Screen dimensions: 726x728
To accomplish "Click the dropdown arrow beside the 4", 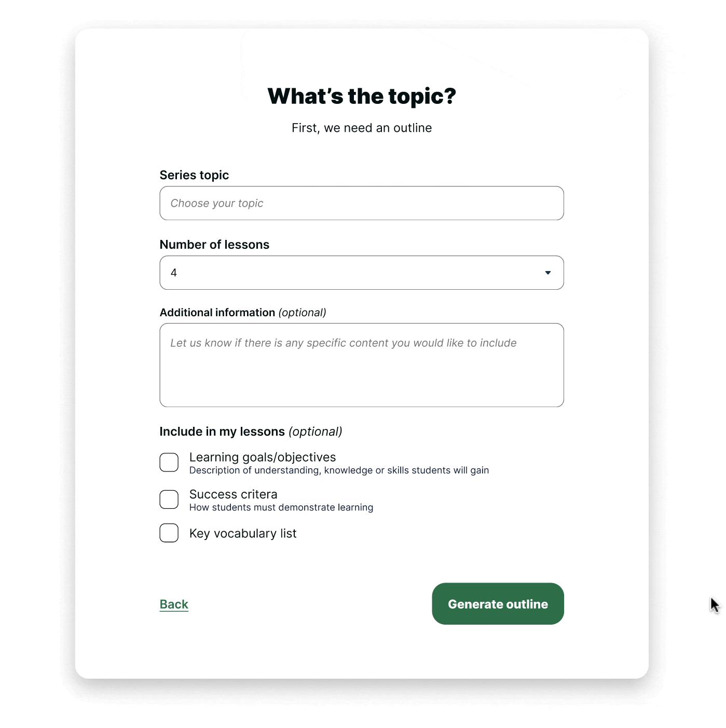I will (547, 273).
